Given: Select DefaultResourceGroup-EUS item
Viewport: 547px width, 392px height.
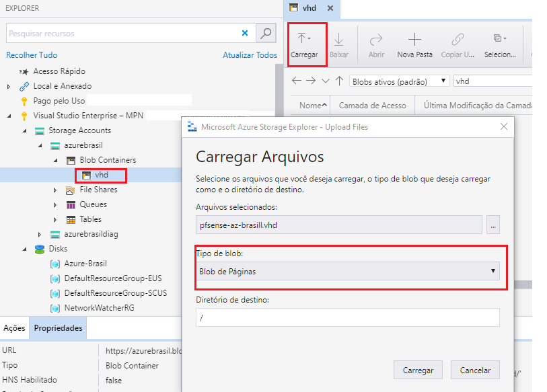Looking at the screenshot, I should (x=113, y=278).
